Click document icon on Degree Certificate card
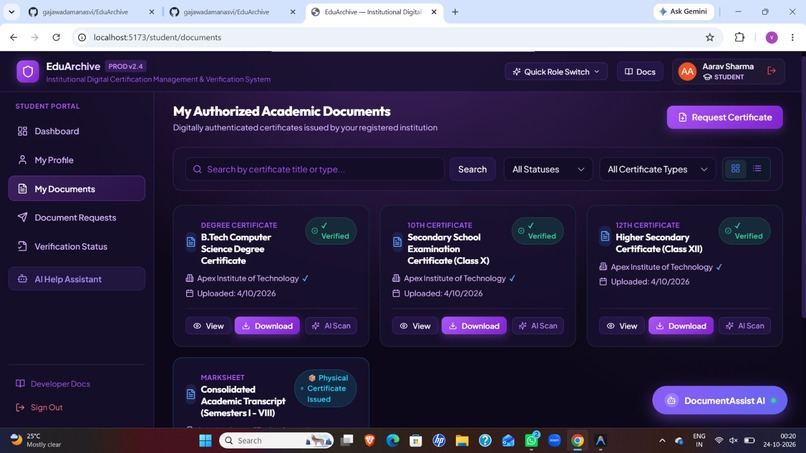Screen dimensions: 806x453 [x=191, y=242]
